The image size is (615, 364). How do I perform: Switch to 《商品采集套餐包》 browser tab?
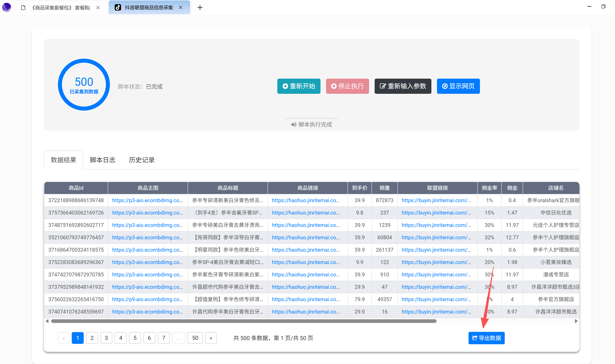click(x=61, y=8)
